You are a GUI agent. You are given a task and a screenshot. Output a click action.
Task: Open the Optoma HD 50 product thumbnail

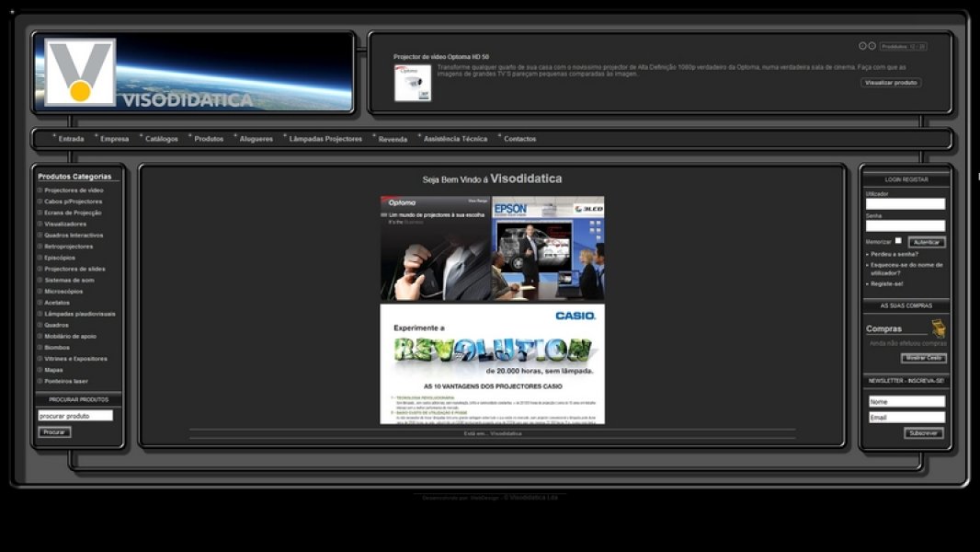413,83
